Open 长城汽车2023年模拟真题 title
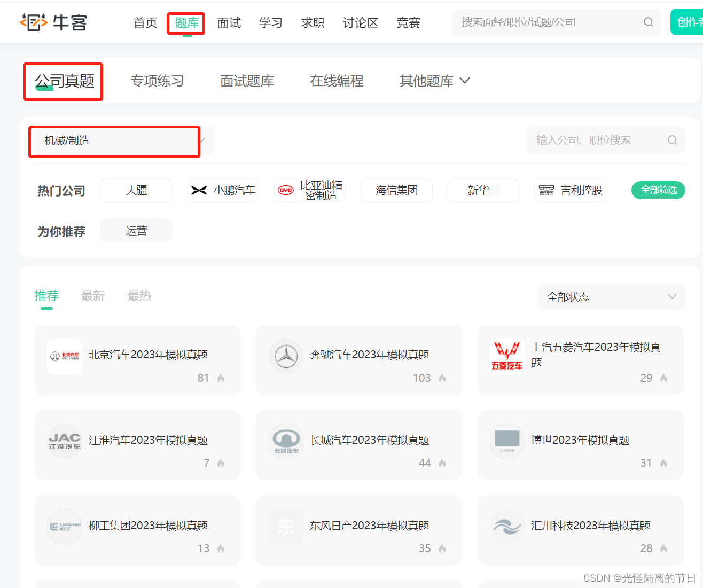Image resolution: width=703 pixels, height=588 pixels. click(370, 440)
